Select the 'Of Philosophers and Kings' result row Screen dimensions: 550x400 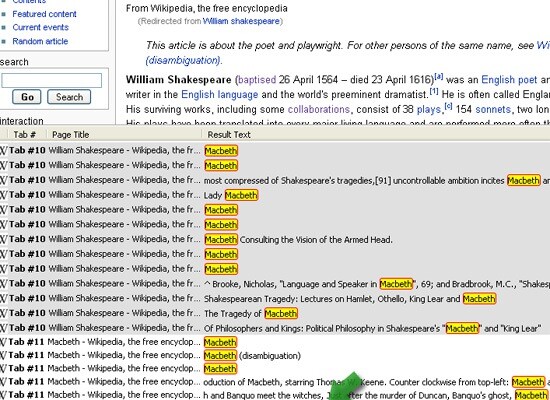point(275,328)
